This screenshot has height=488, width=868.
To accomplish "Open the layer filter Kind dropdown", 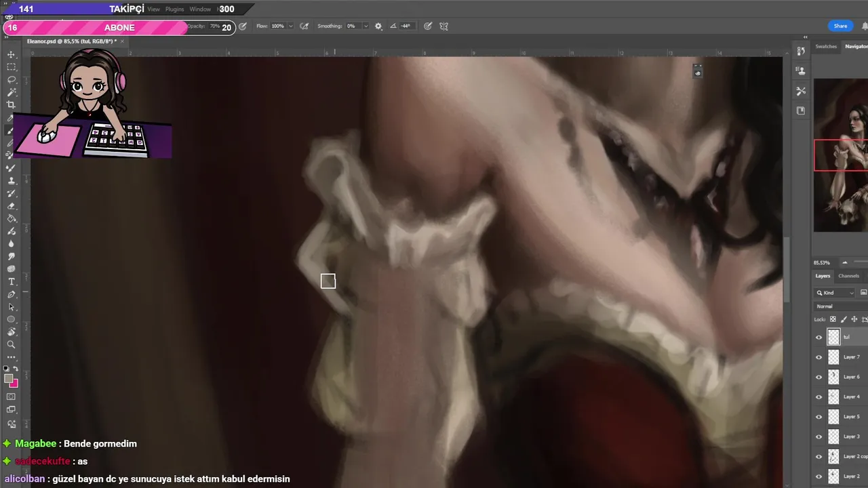I will (x=835, y=293).
